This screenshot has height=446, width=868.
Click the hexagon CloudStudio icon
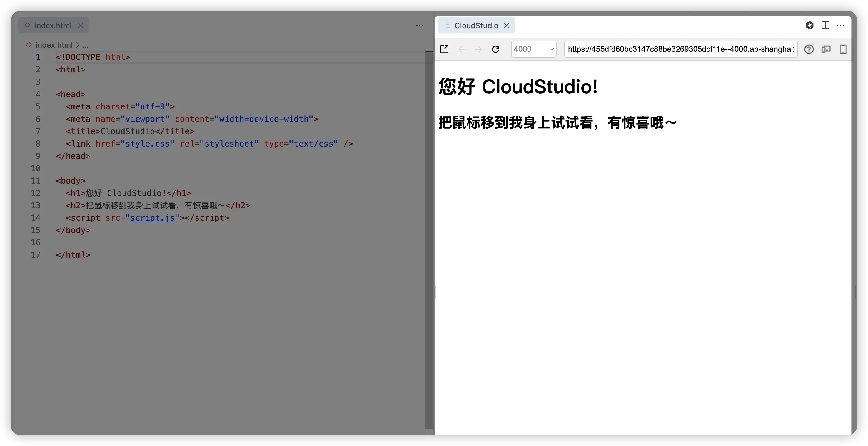[809, 25]
